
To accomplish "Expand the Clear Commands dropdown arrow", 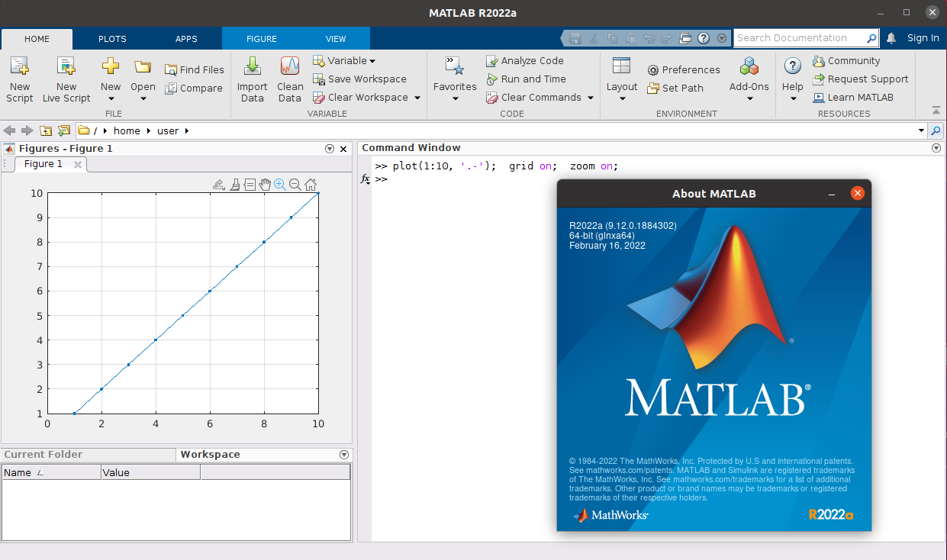I will pos(591,98).
